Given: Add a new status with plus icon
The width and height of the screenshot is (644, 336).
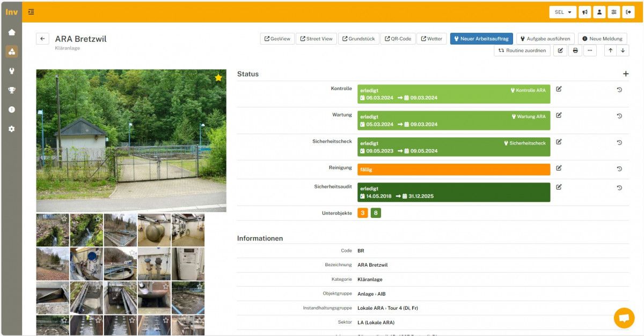Looking at the screenshot, I should [x=625, y=74].
